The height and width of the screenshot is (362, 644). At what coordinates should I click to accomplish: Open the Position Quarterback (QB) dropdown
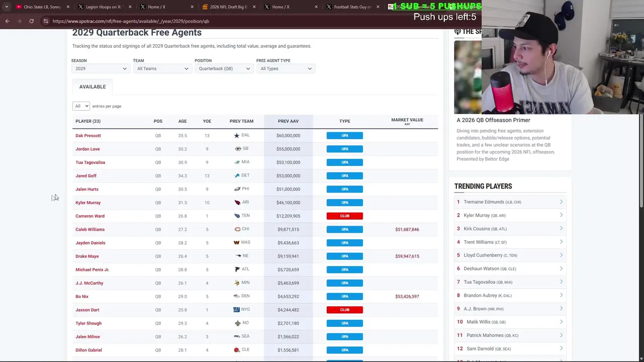pyautogui.click(x=224, y=68)
